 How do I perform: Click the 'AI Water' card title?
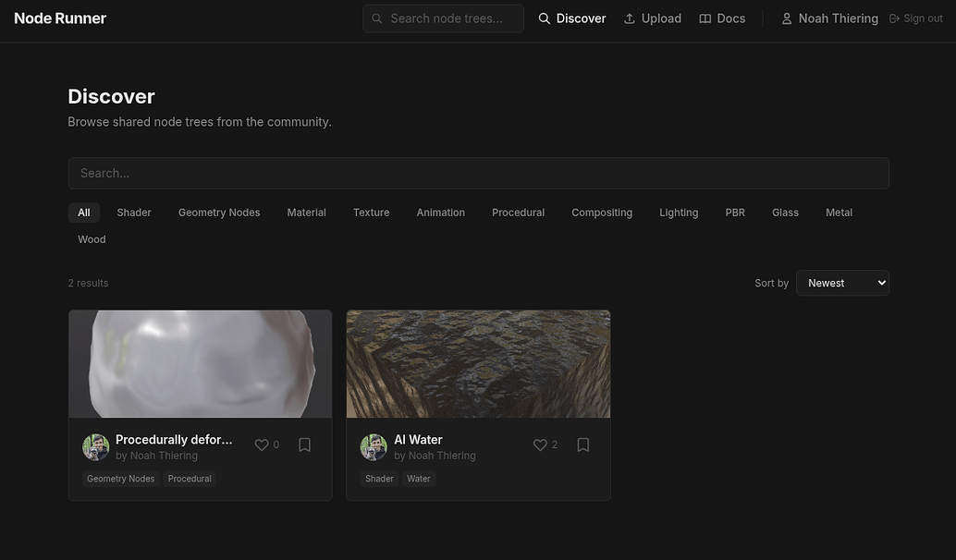coord(418,439)
